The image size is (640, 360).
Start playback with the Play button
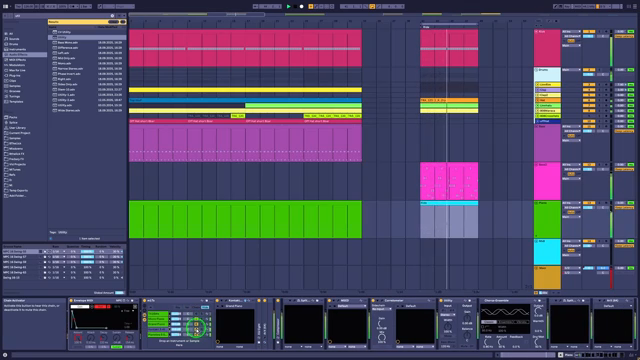289,7
